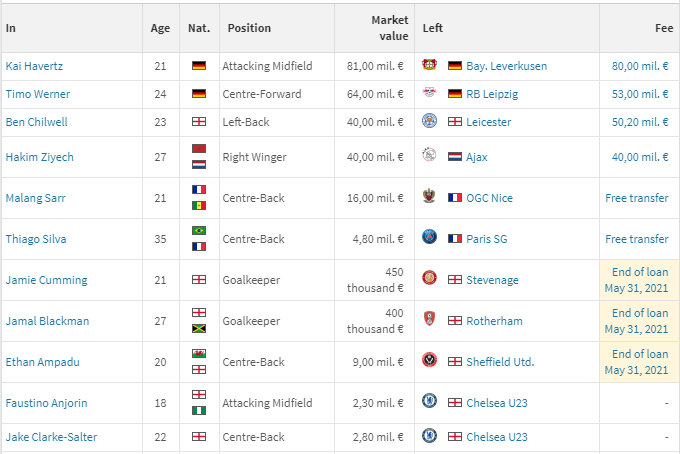Screen dimensions: 680x454
Task: Click the Market value column header
Action: (389, 28)
